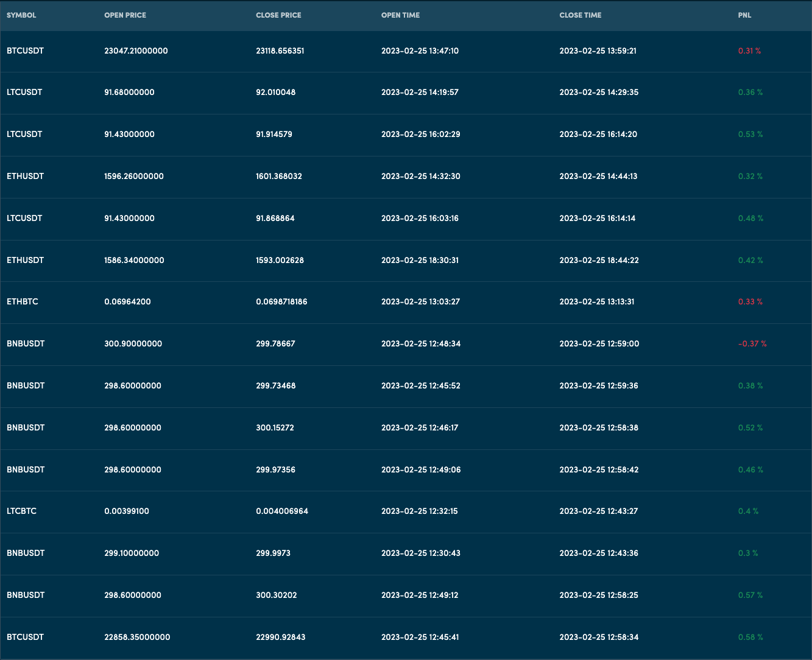Click ETHUSDT in the 1586.34000000 row
Screen dimensions: 812x660
[x=26, y=260]
